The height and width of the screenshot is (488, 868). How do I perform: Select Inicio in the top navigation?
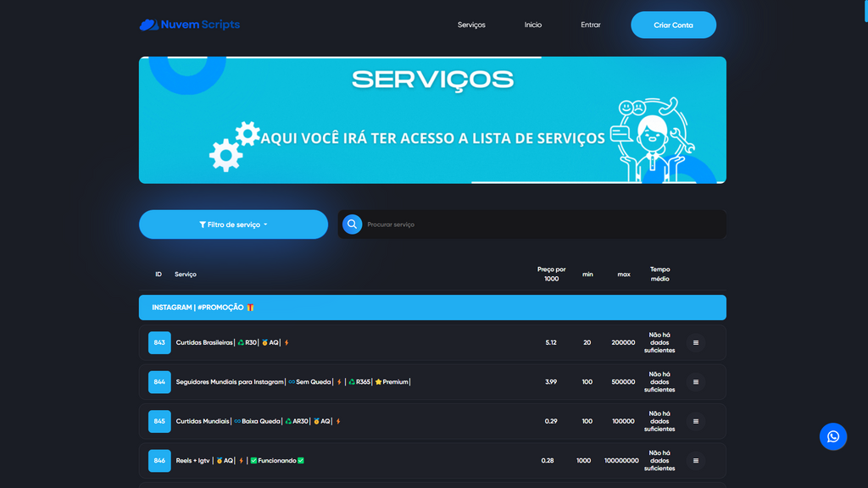pyautogui.click(x=533, y=25)
